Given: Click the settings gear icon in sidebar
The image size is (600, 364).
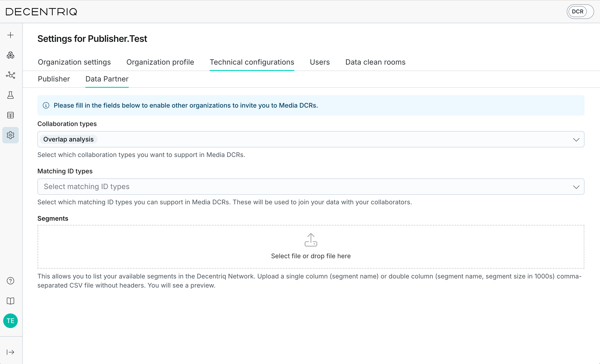Looking at the screenshot, I should [10, 135].
